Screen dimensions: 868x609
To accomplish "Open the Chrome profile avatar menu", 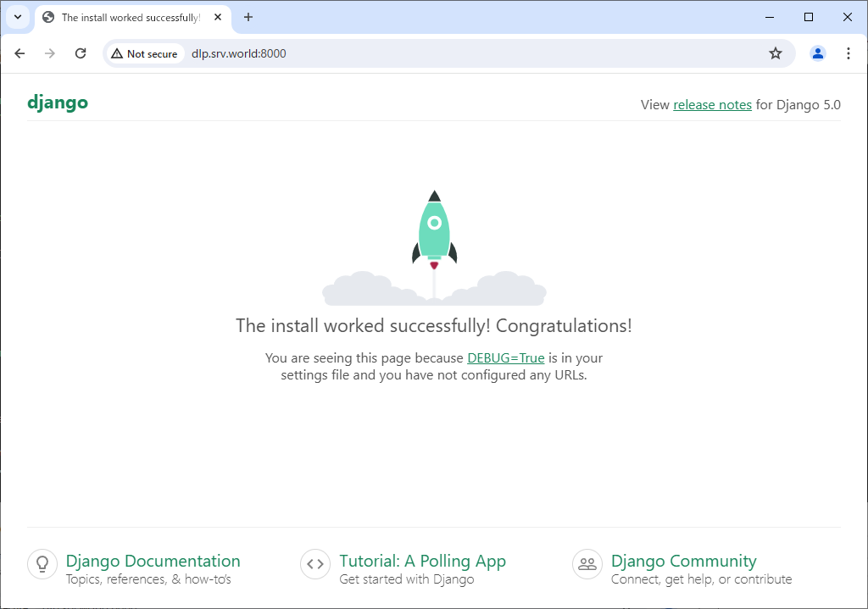I will click(x=818, y=53).
